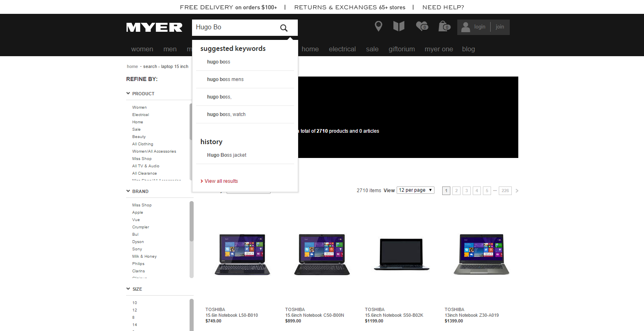The image size is (644, 331).
Task: Go to results page 3
Action: (x=467, y=191)
